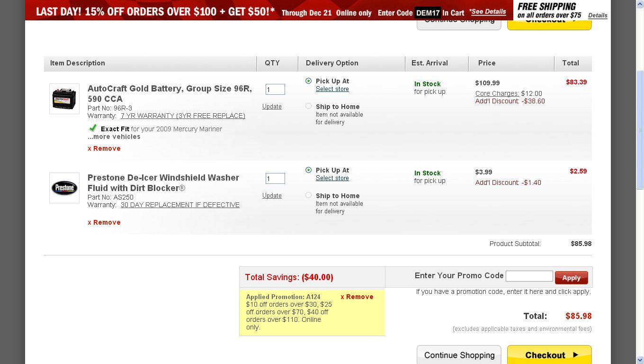644x364 pixels.
Task: Click the $83.39 battery line total
Action: (576, 82)
